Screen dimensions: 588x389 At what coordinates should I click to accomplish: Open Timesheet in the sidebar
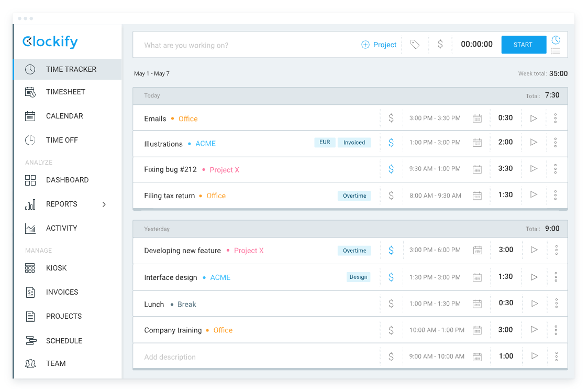(x=65, y=92)
